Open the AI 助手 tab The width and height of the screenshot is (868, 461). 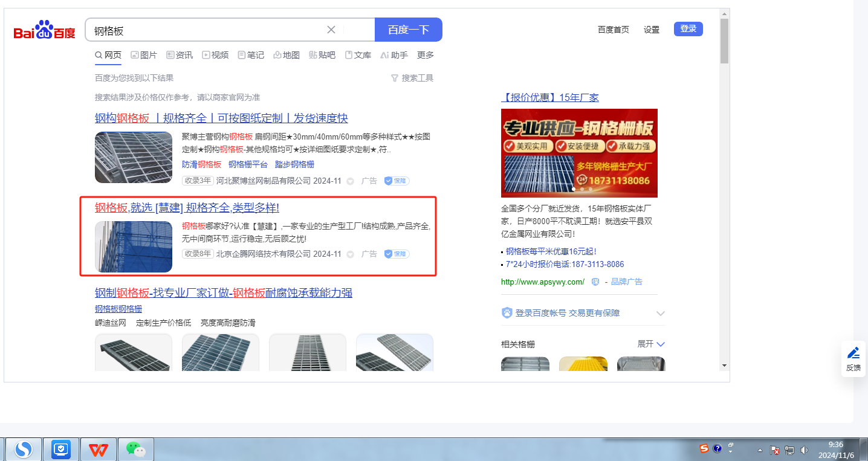tap(394, 55)
